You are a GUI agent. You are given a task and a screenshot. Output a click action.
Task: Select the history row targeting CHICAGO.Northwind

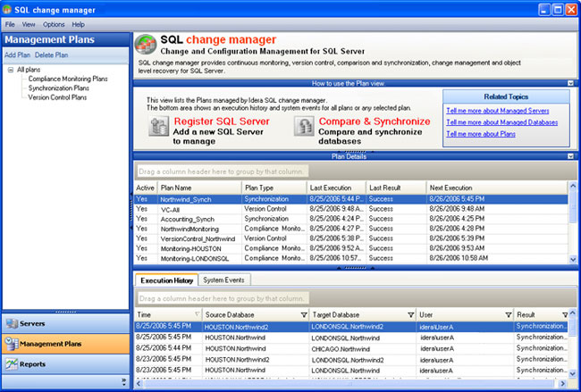351,348
